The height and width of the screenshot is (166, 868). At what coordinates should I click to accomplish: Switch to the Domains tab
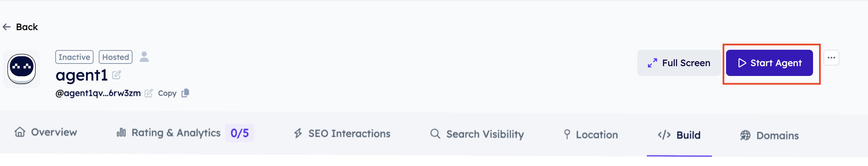pos(769,136)
